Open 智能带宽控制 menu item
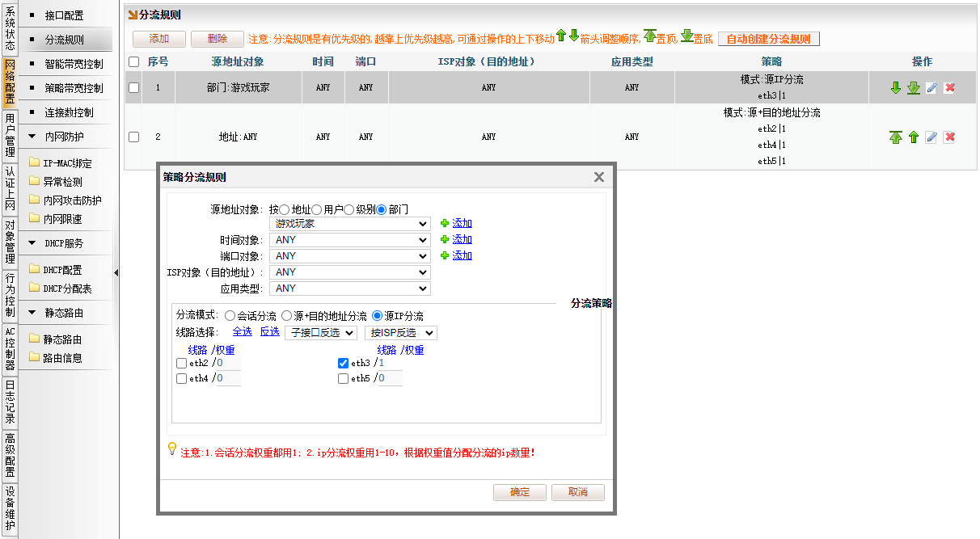The width and height of the screenshot is (980, 539). click(74, 64)
